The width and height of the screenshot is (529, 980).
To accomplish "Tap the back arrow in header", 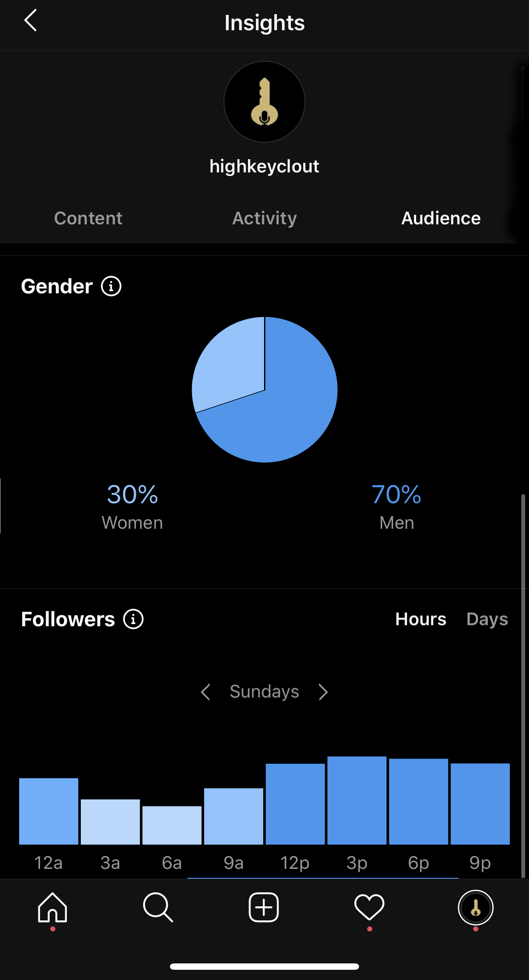I will click(30, 20).
